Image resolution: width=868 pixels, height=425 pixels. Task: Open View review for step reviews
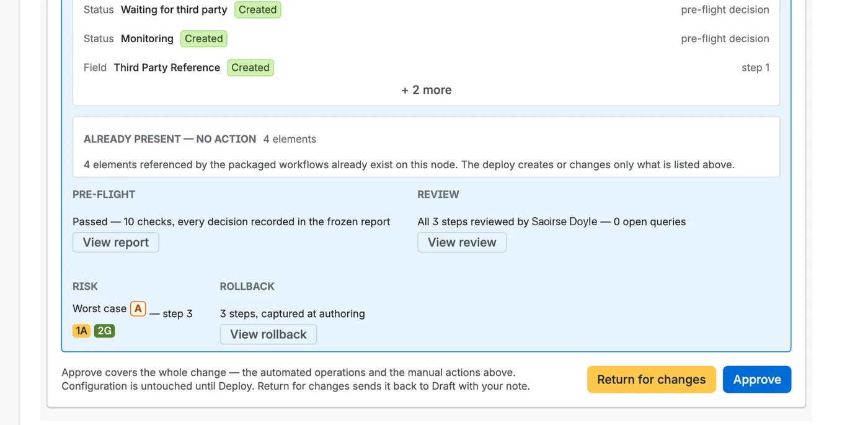(x=462, y=242)
